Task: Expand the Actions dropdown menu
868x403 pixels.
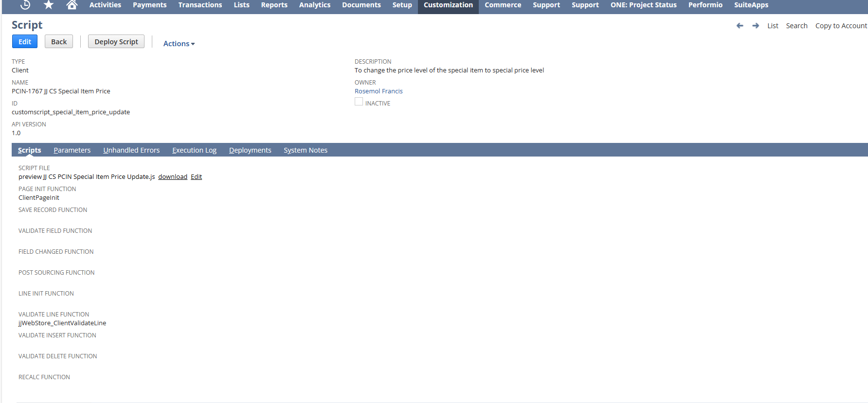Action: tap(179, 44)
